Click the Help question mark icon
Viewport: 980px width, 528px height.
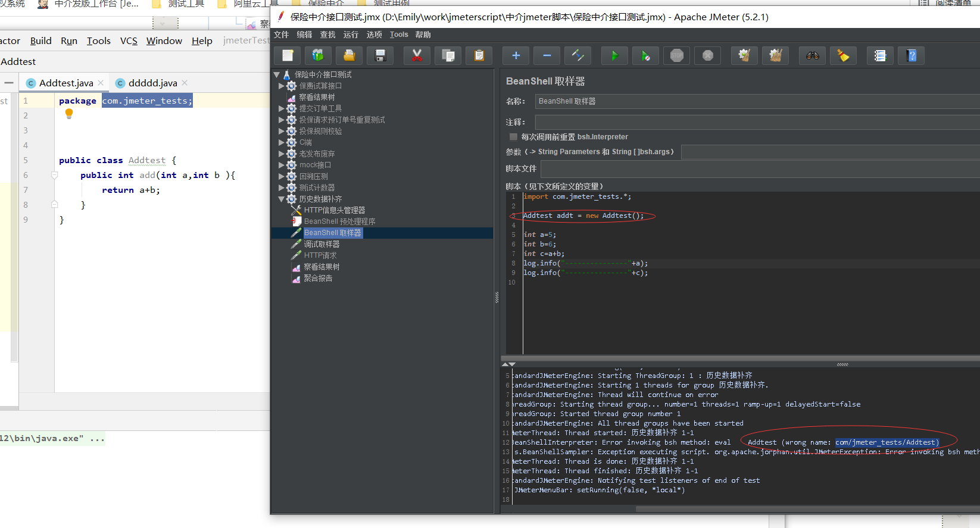[912, 55]
